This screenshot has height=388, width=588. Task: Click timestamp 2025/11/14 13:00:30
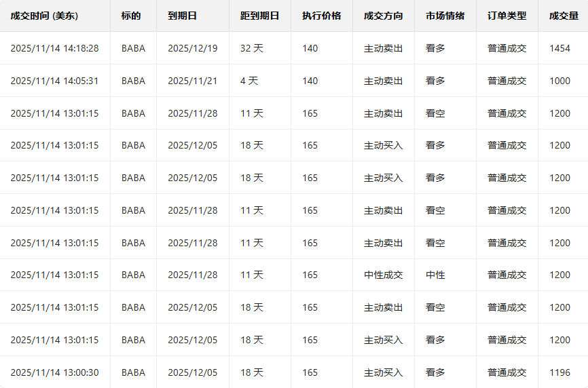click(x=54, y=372)
